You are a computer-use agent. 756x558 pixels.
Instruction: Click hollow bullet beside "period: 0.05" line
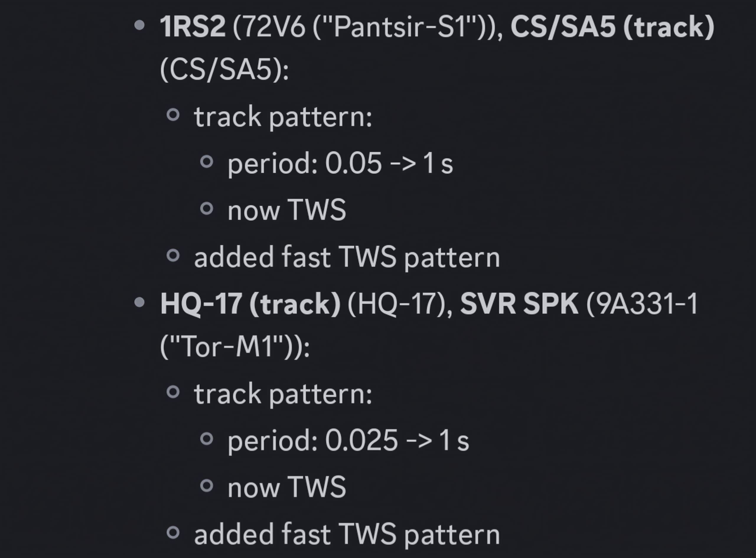pos(207,162)
